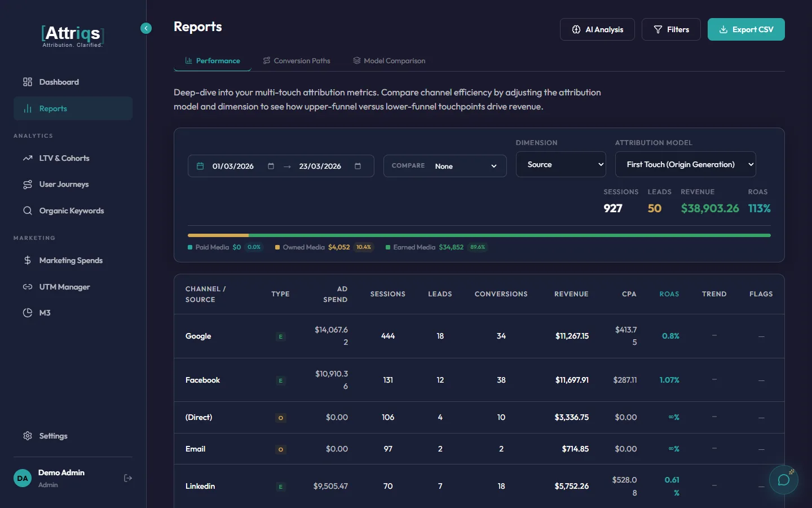Run AI Analysis from the header button
This screenshot has width=812, height=508.
tap(597, 29)
